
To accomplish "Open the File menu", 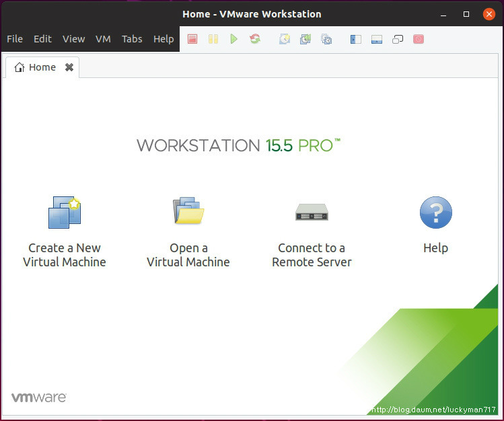I will coord(15,39).
